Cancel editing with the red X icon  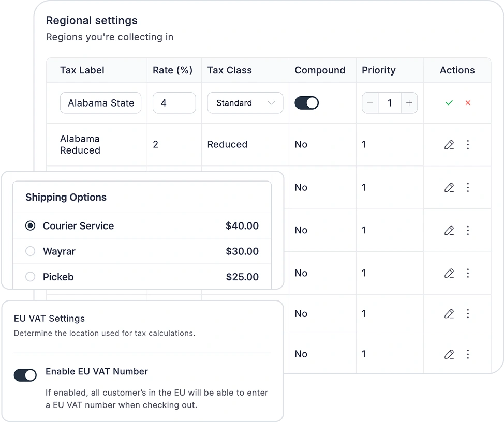point(468,103)
